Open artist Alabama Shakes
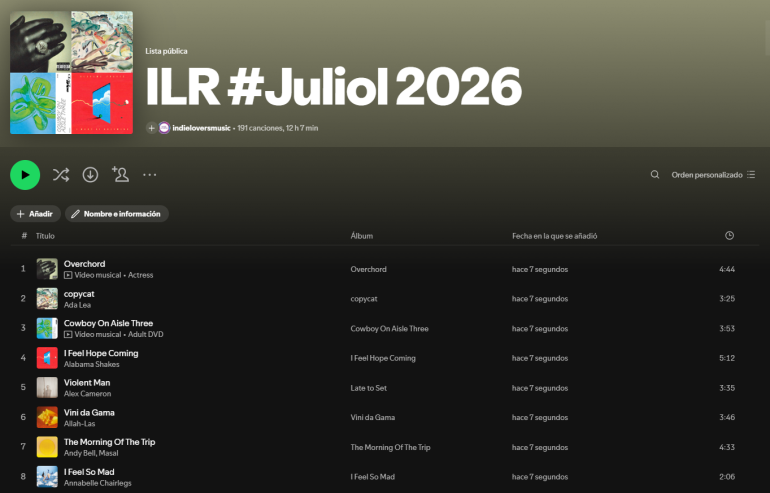The image size is (770, 493). pos(91,364)
